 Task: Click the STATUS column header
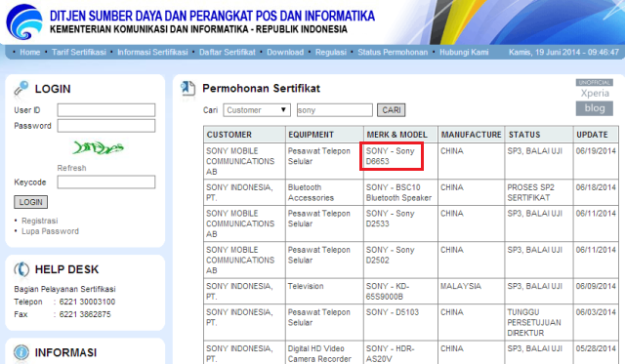click(539, 135)
